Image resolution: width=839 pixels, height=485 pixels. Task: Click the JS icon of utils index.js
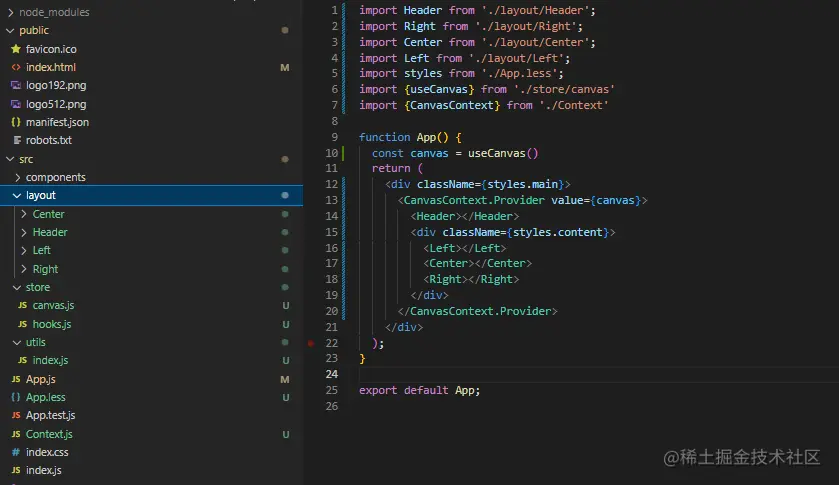(x=22, y=360)
